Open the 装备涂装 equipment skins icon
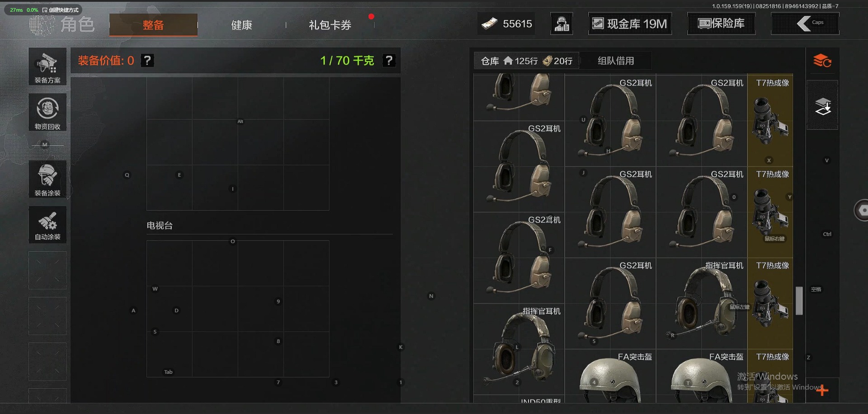 [47, 179]
